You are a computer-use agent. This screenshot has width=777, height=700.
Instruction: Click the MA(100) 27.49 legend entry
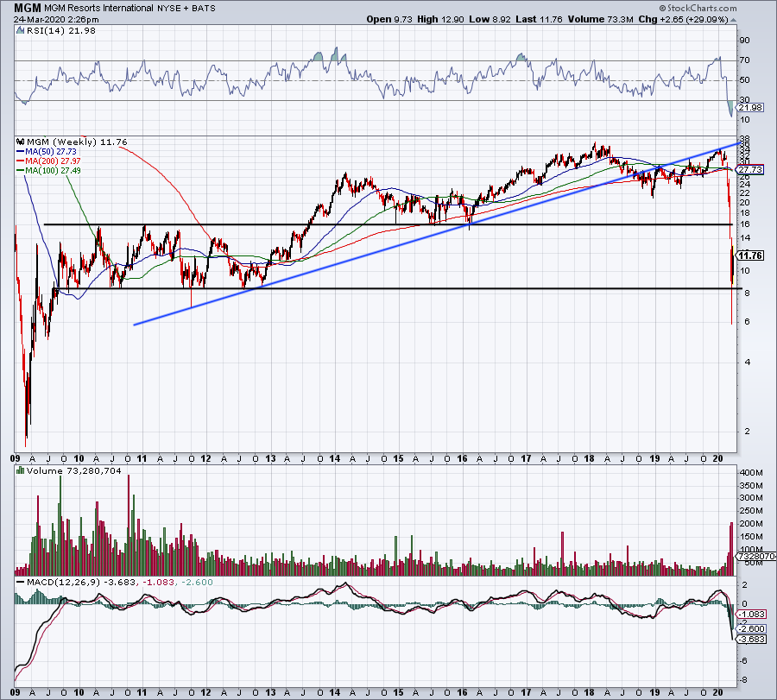53,170
